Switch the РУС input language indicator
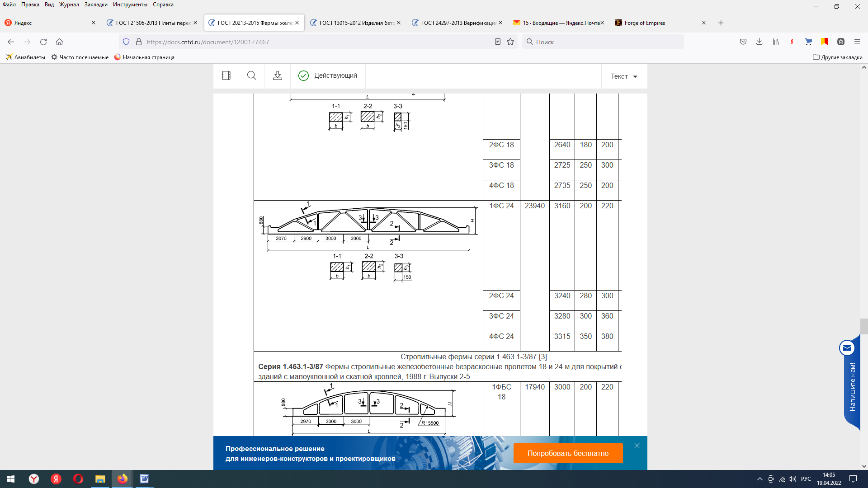The image size is (868, 488). click(806, 479)
